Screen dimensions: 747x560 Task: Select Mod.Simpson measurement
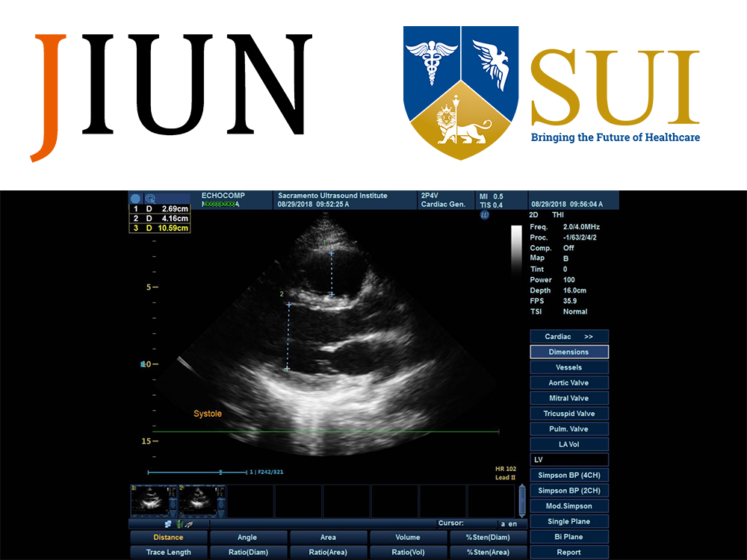pyautogui.click(x=569, y=505)
